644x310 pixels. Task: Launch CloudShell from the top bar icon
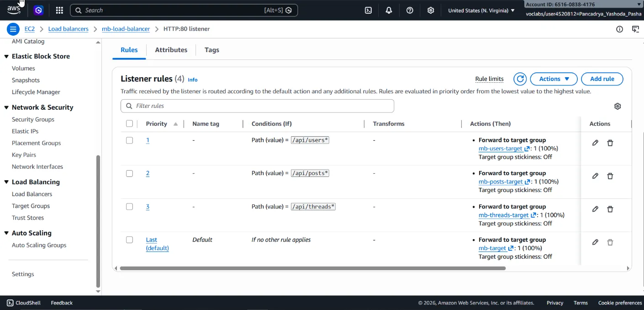tap(368, 10)
